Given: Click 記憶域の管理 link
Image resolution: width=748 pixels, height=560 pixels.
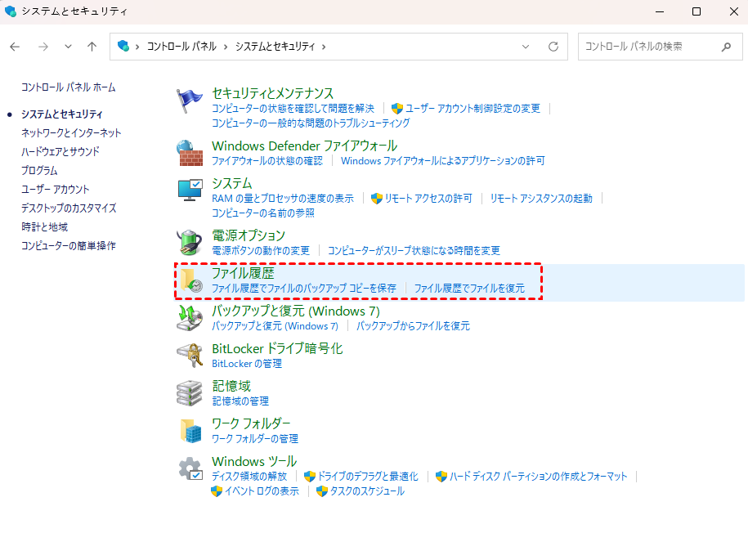Looking at the screenshot, I should (240, 401).
